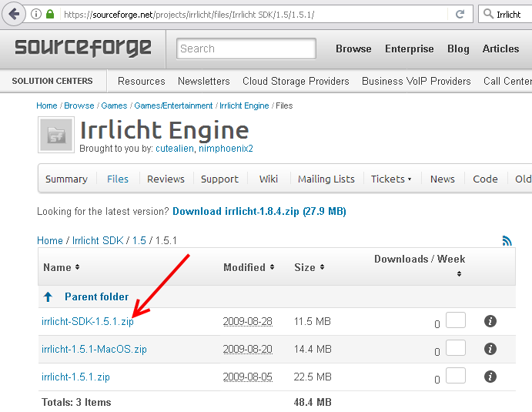This screenshot has height=412, width=532.
Task: Click downloads chart box for irrlicht-SDK-1.5.1.zip
Action: coord(455,320)
